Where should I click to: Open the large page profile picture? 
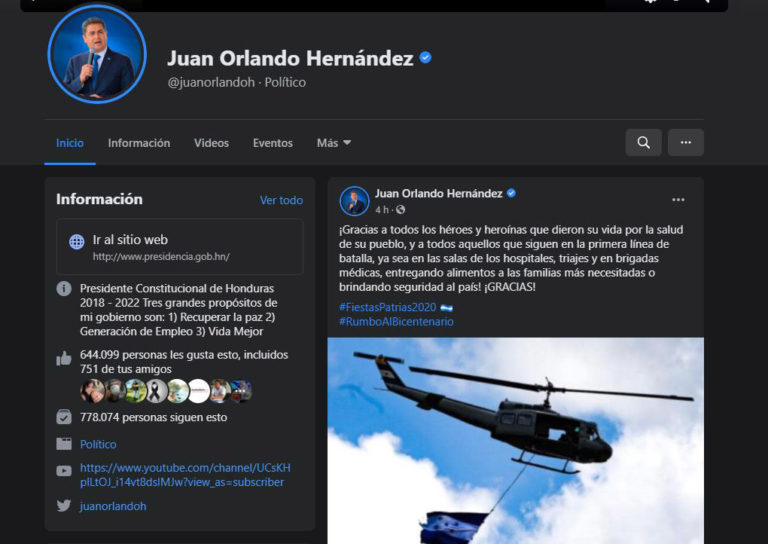pos(97,54)
